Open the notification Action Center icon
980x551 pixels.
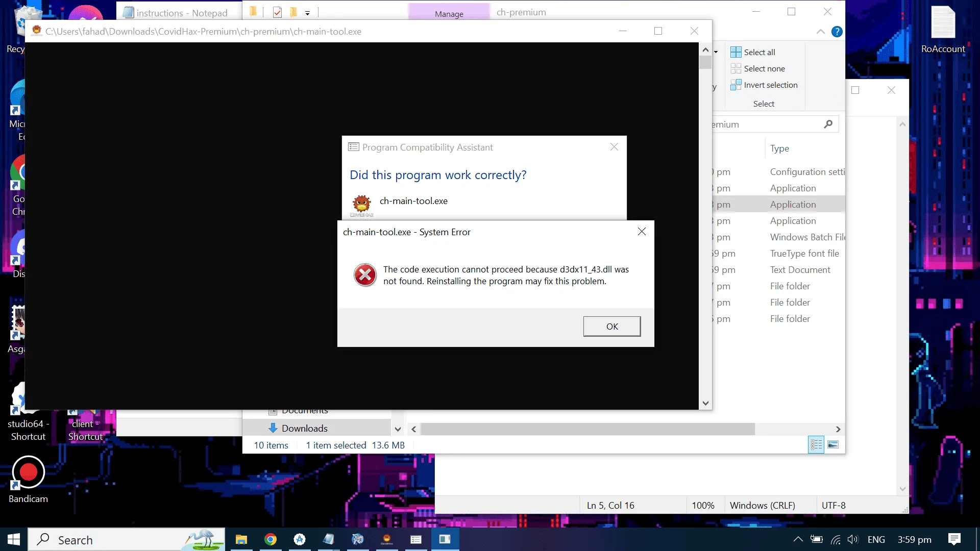954,539
